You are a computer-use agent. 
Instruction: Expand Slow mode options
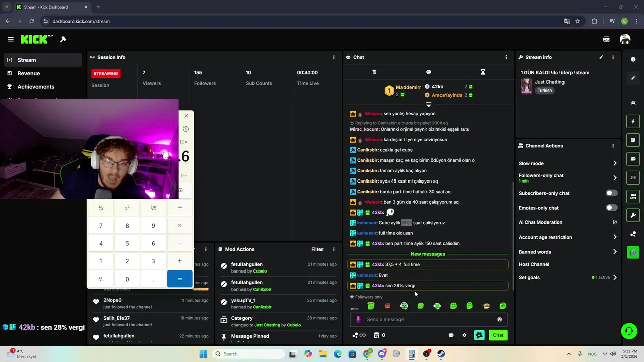pyautogui.click(x=615, y=163)
